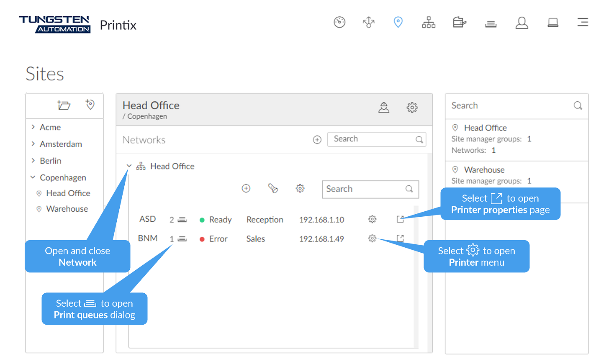Image resolution: width=614 pixels, height=364 pixels.
Task: Open the Dashboard gauge icon in top navigation
Action: tap(339, 22)
